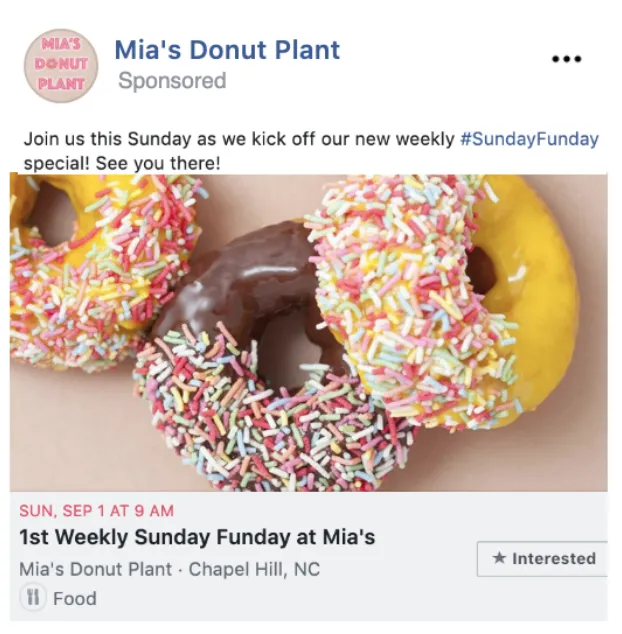Screen dimensions: 622x634
Task: Click the SUN, SEP 1 AT 9 AM date
Action: (x=96, y=511)
